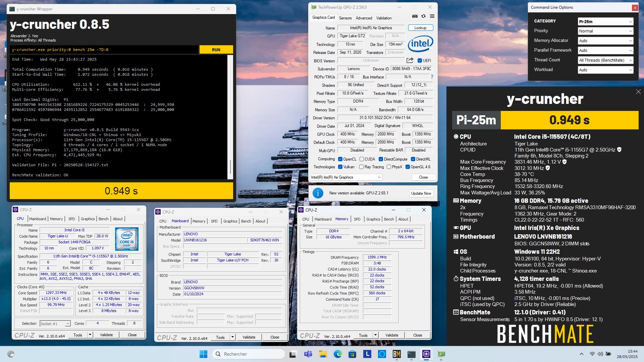Toggle the DirectML checkbox
This screenshot has width=644, height=362.
click(x=413, y=159)
